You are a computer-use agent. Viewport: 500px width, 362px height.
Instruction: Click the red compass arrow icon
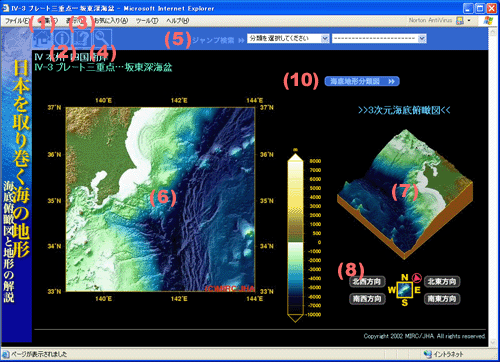(x=417, y=278)
